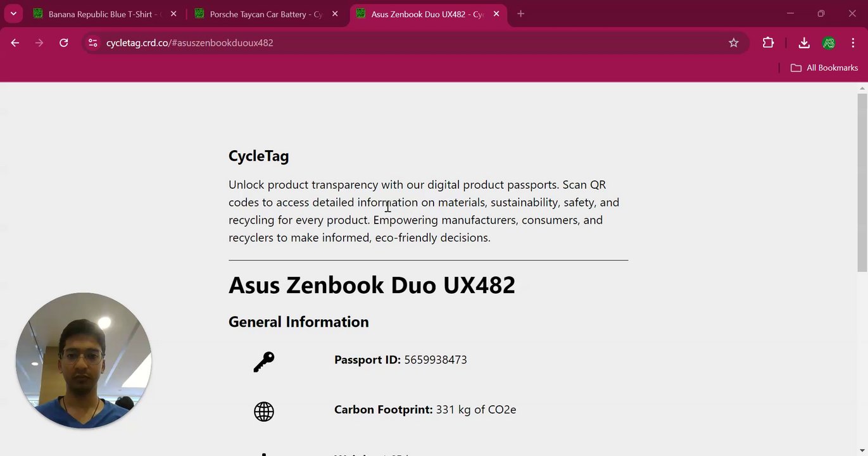Viewport: 868px width, 456px height.
Task: Switch to the Porsche Taycan Car Battery tab
Action: (263, 14)
